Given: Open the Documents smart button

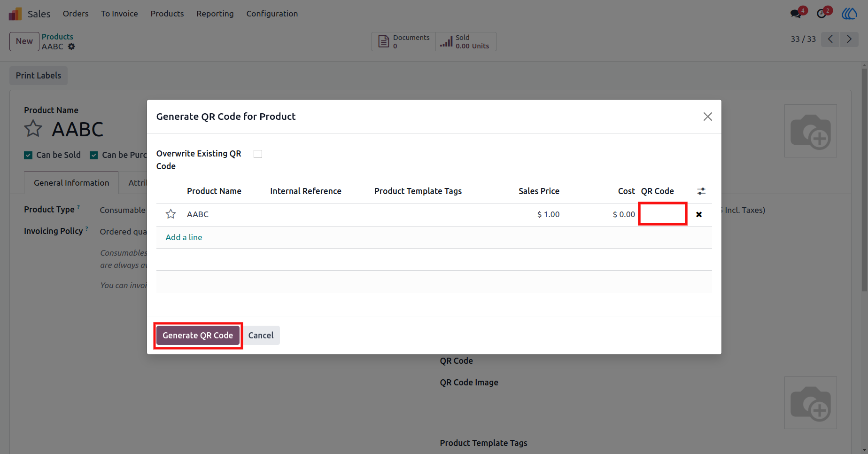Looking at the screenshot, I should [403, 41].
